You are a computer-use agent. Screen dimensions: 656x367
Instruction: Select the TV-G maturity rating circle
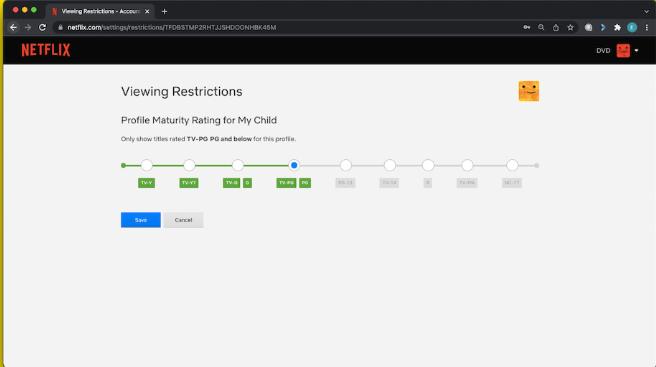click(x=238, y=165)
